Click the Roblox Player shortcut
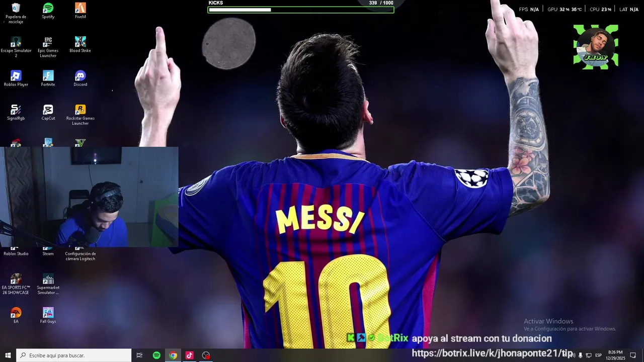This screenshot has width=644, height=362. (16, 78)
